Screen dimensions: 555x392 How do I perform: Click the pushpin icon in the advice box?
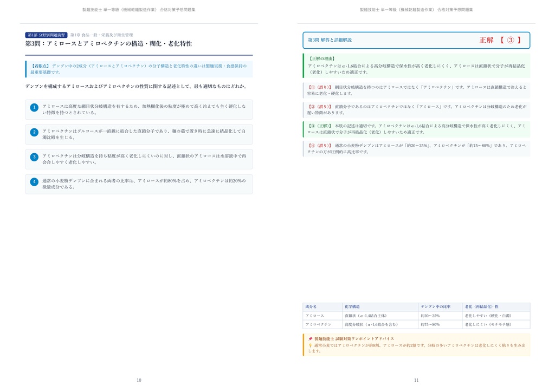click(x=311, y=338)
